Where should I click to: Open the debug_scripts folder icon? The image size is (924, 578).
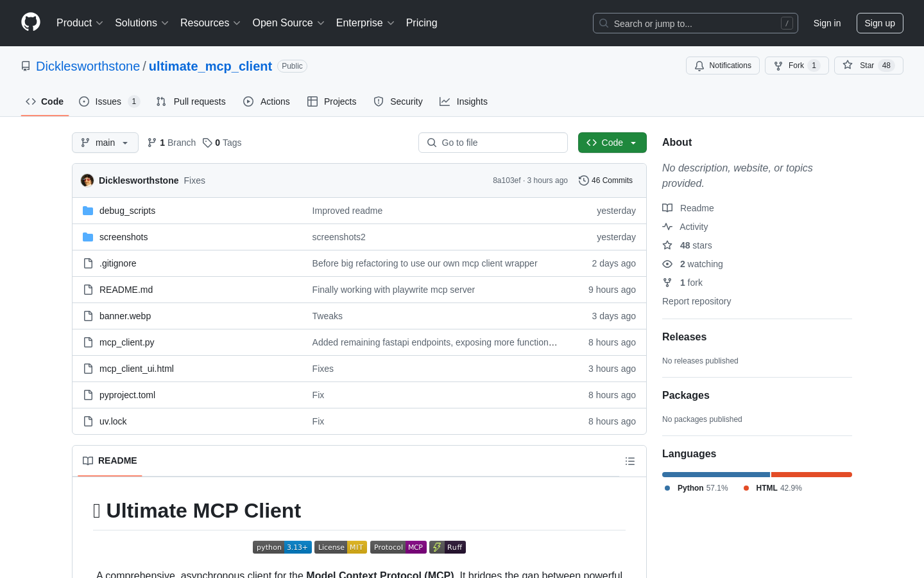point(88,211)
